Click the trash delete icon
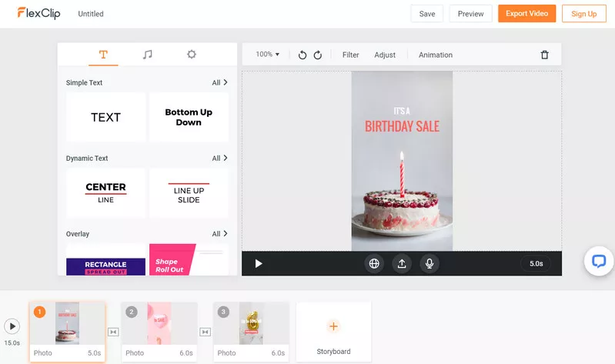 pyautogui.click(x=544, y=55)
